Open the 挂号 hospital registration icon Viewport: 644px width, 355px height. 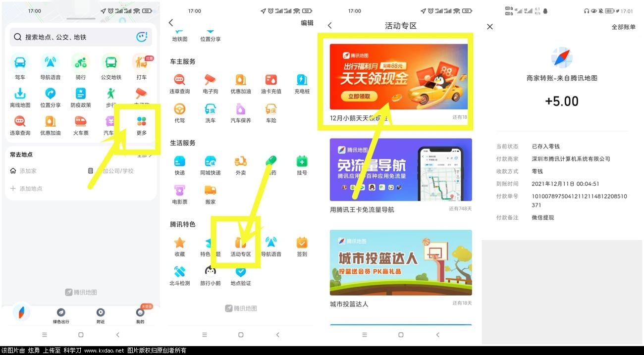(302, 161)
